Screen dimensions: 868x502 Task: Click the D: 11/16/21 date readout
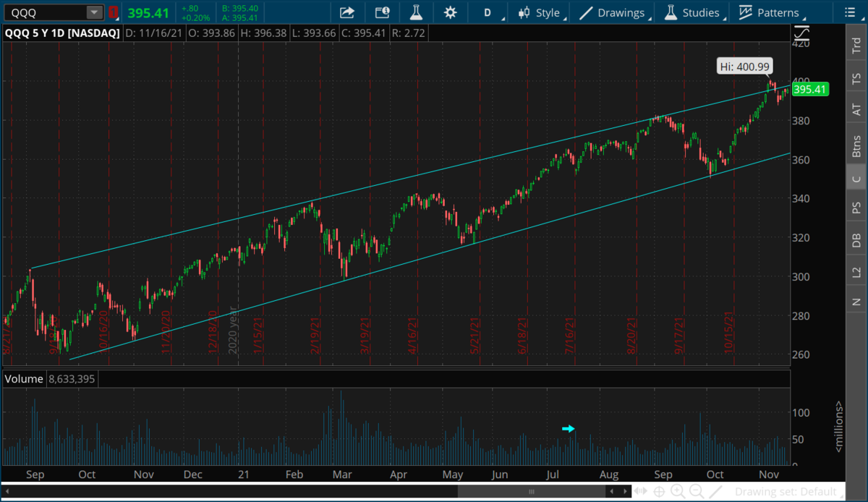pos(153,33)
